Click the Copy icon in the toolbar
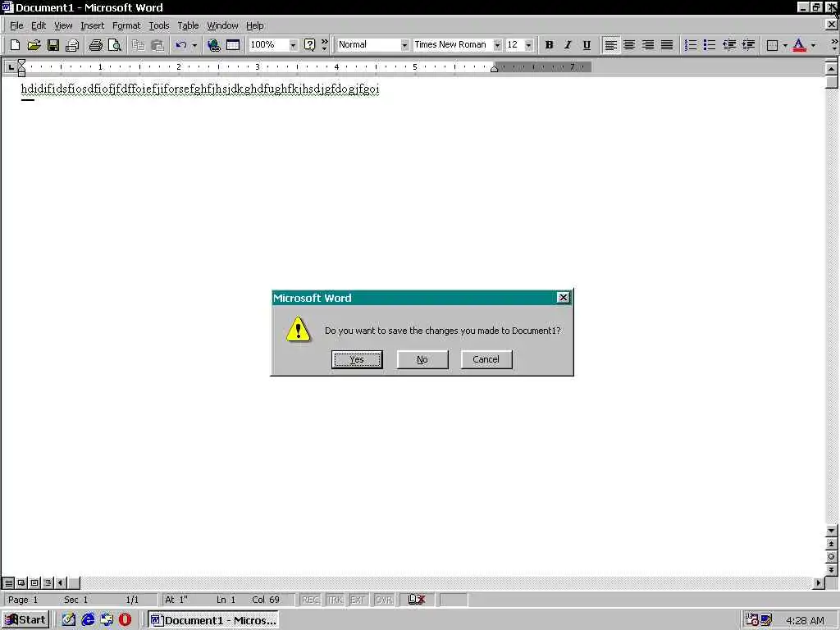 138,45
